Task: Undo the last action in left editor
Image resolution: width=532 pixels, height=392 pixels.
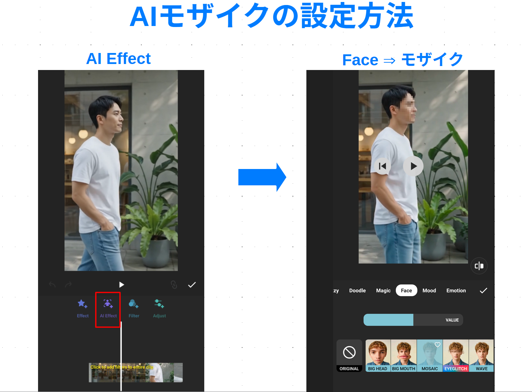Action: [x=52, y=285]
